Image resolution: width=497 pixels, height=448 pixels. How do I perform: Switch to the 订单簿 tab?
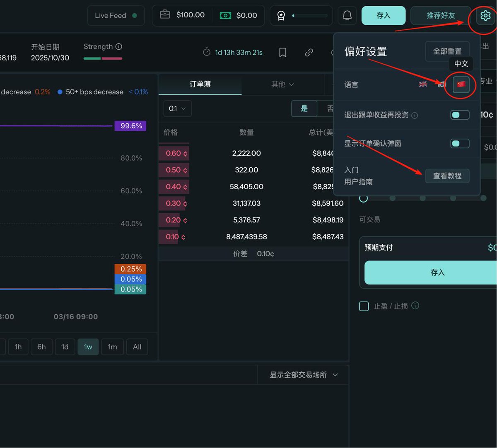click(200, 84)
